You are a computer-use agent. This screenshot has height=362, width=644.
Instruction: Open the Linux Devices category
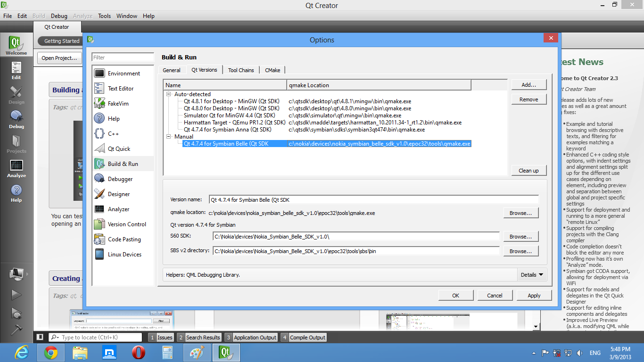click(124, 255)
